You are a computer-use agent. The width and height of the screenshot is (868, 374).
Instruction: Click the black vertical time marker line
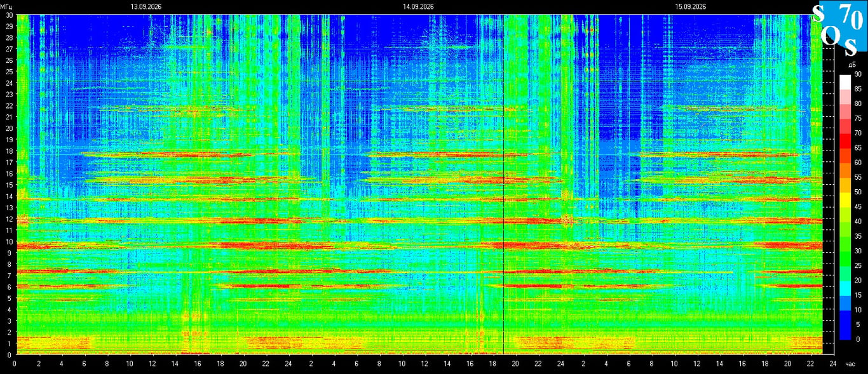click(503, 184)
